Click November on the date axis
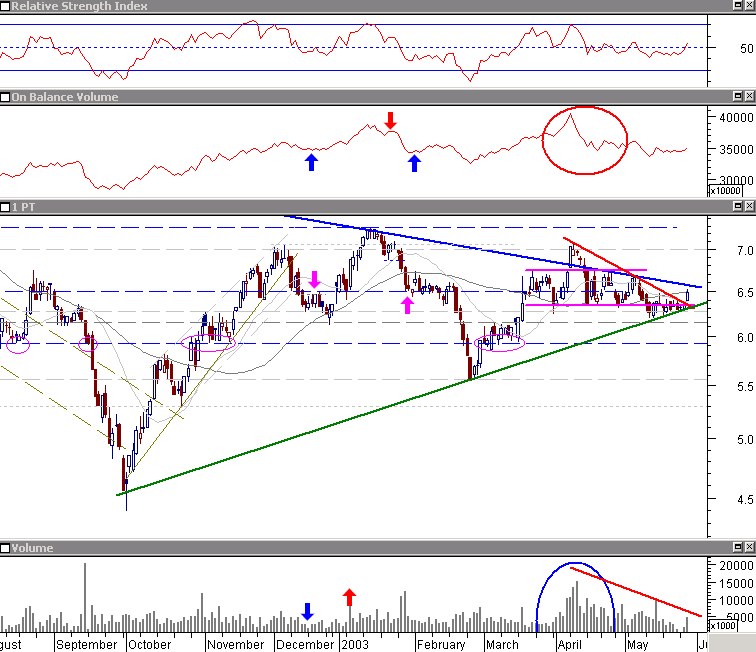 pyautogui.click(x=236, y=645)
